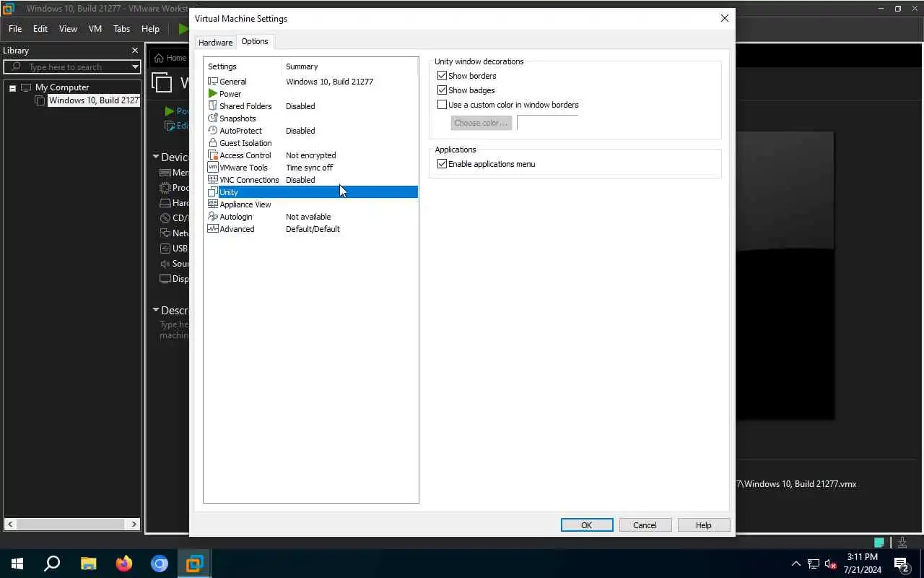This screenshot has width=924, height=578.
Task: Click Help button in dialog
Action: [x=704, y=525]
